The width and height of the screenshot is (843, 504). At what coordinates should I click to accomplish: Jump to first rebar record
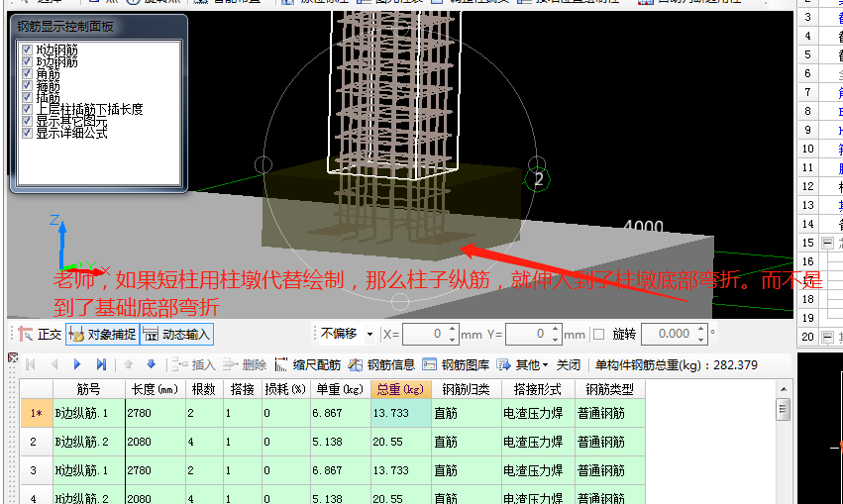pyautogui.click(x=31, y=364)
